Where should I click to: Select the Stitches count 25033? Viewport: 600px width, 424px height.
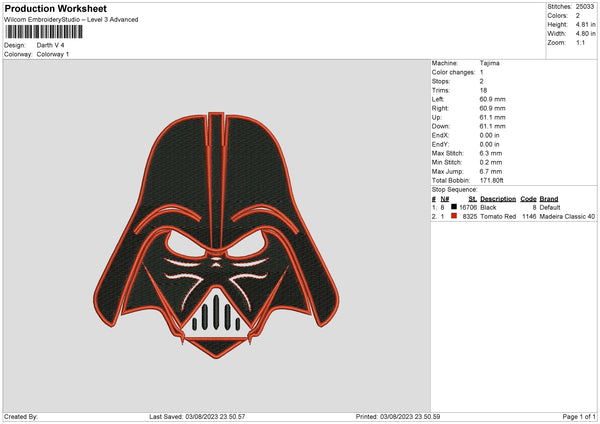[585, 7]
